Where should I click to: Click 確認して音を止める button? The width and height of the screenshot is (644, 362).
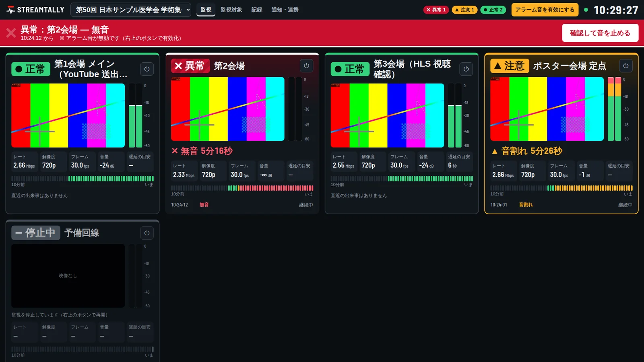pos(600,33)
